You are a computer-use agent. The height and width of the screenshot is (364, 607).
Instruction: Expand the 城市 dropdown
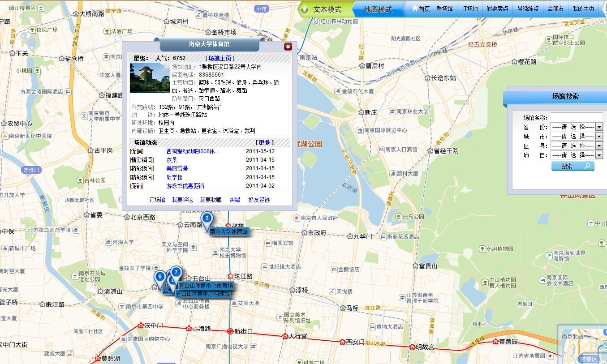tap(599, 137)
